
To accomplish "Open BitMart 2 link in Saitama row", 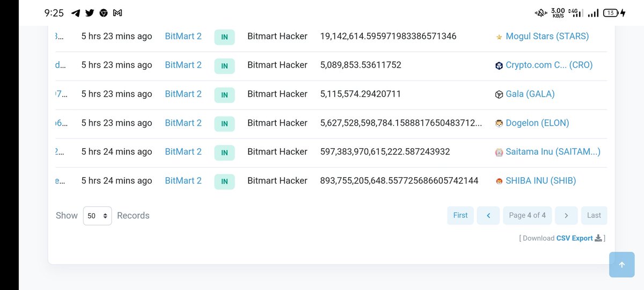I will pyautogui.click(x=184, y=151).
